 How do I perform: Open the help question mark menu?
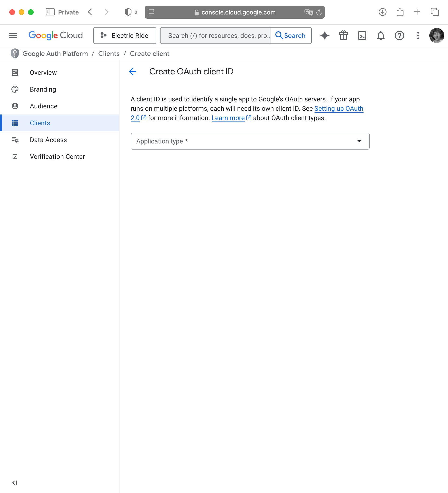(x=399, y=36)
